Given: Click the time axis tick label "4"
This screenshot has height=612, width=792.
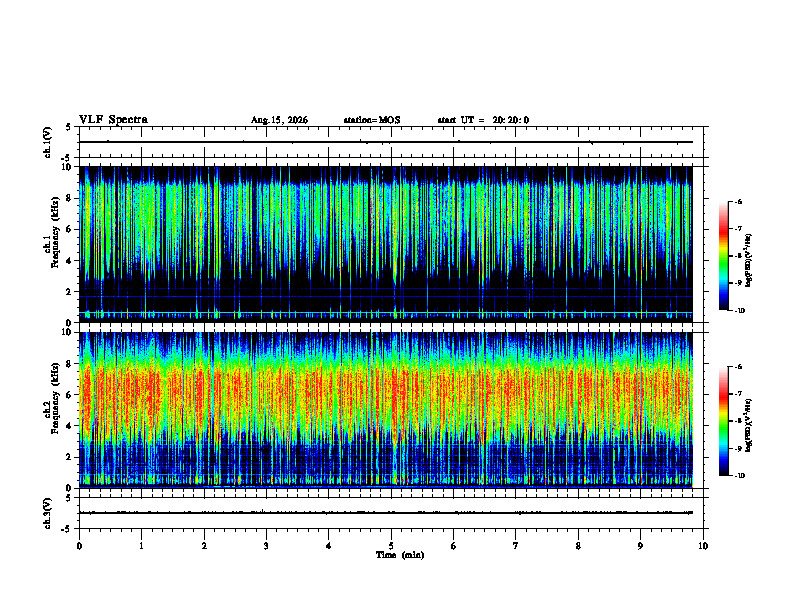Looking at the screenshot, I should coord(328,546).
